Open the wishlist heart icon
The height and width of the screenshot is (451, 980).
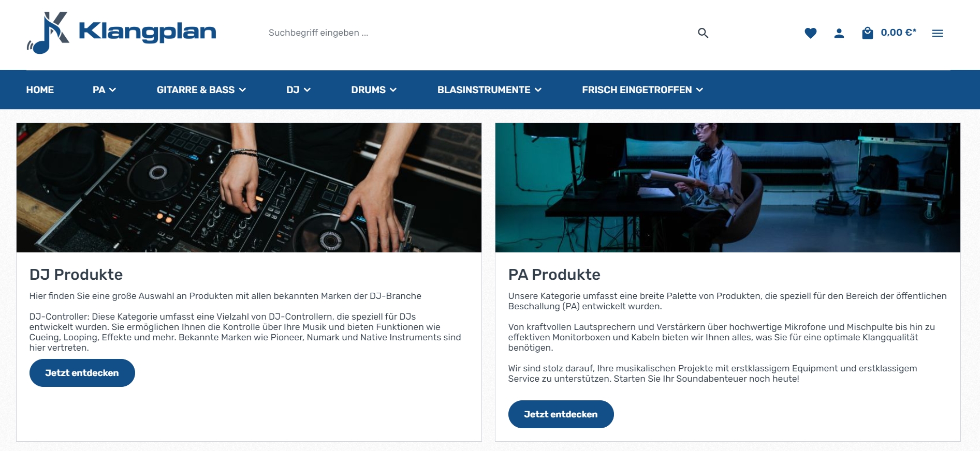811,33
